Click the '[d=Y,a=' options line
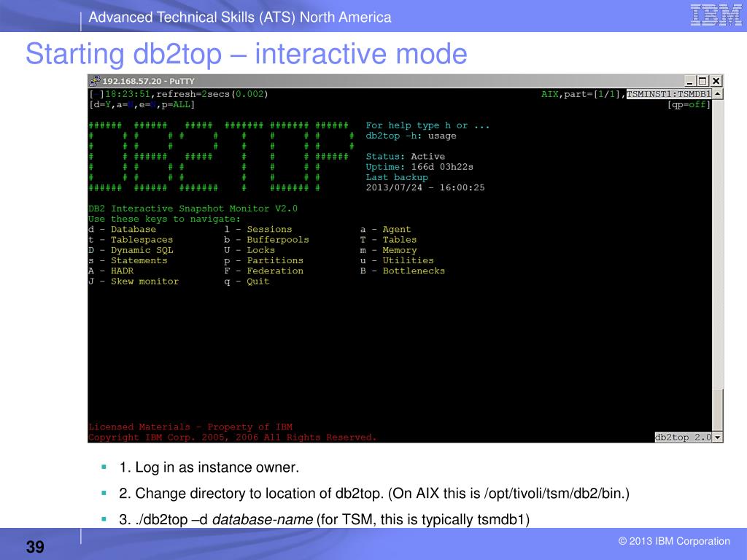 (x=142, y=104)
